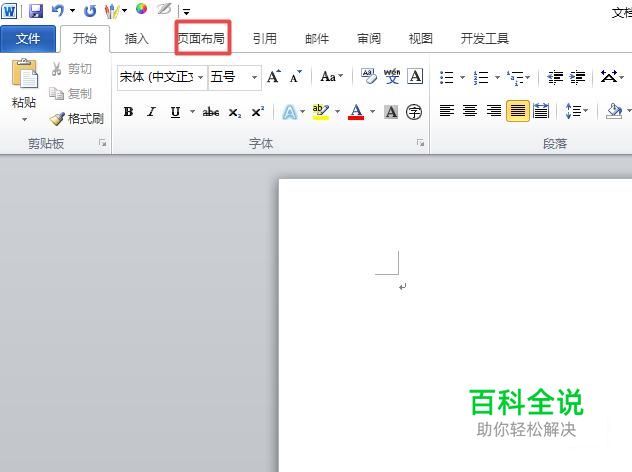Expand the Customize Quick Access Toolbar arrow
632x472 pixels.
186,12
